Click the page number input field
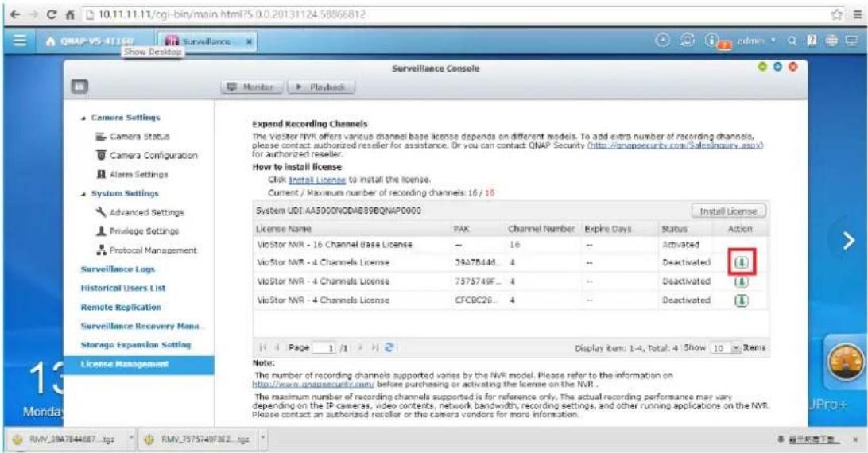The image size is (868, 453). click(325, 348)
